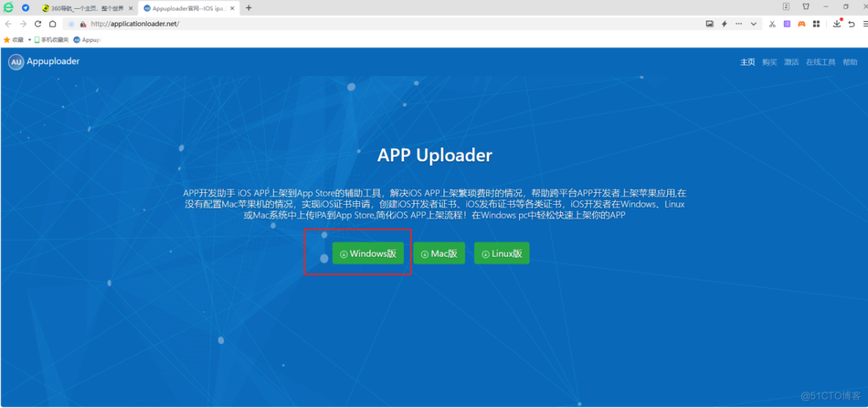The width and height of the screenshot is (868, 408).
Task: Select the Appuploader官网 tab
Action: click(188, 8)
